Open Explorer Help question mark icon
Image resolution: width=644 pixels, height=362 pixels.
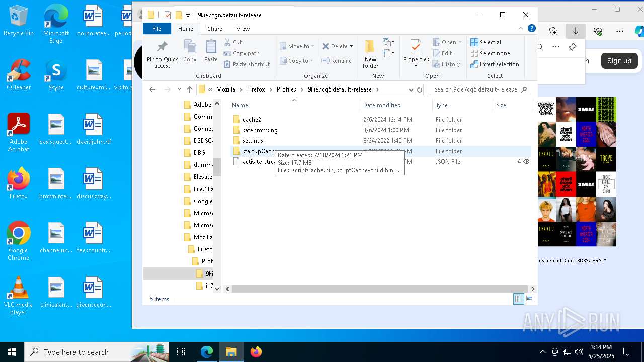point(531,29)
